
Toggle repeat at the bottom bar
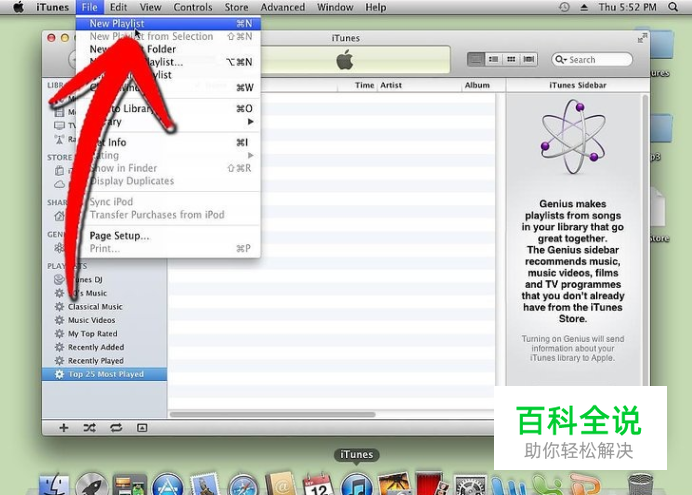pyautogui.click(x=116, y=428)
